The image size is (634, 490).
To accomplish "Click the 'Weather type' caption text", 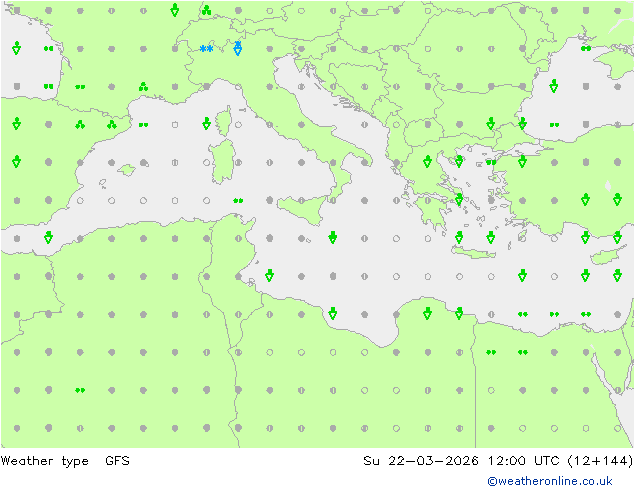I will point(44,461).
